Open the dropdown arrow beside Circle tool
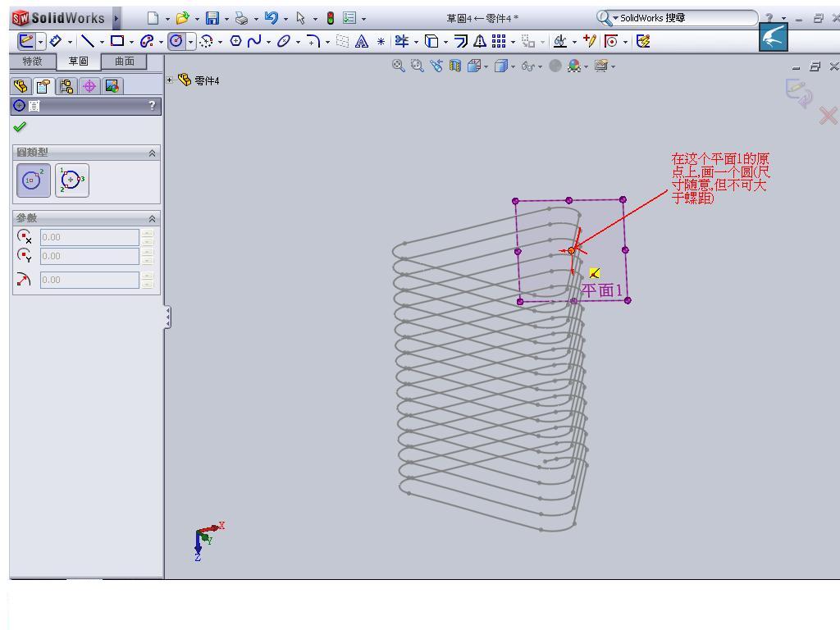The width and height of the screenshot is (840, 630). [190, 42]
